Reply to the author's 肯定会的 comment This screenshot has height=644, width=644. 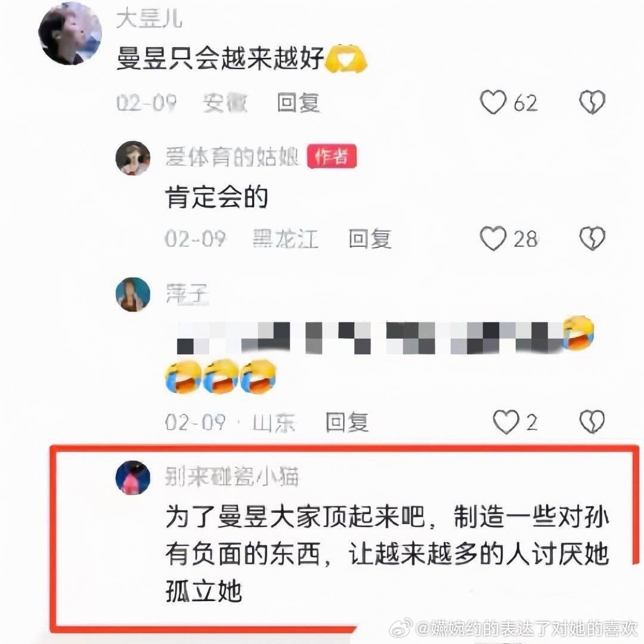[x=370, y=239]
